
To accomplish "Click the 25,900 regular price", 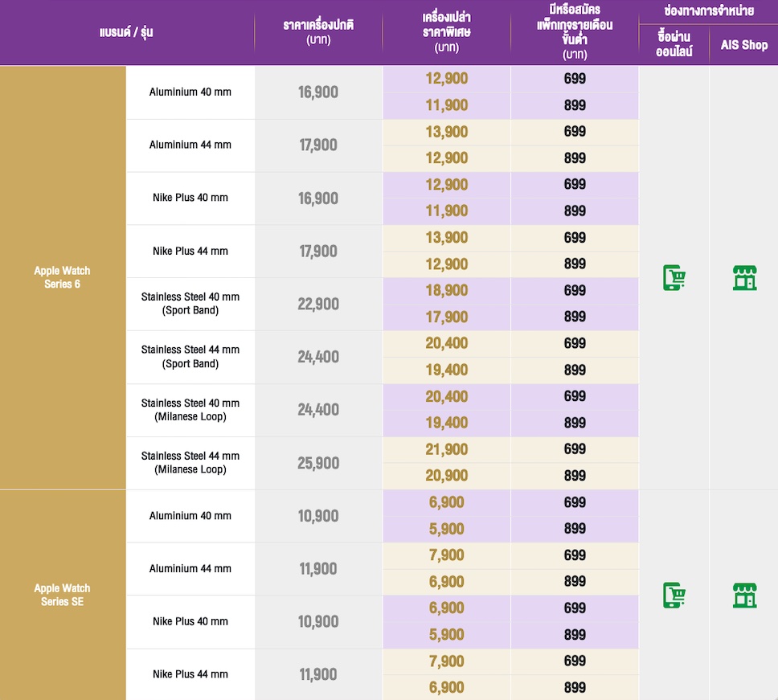I will pyautogui.click(x=318, y=463).
